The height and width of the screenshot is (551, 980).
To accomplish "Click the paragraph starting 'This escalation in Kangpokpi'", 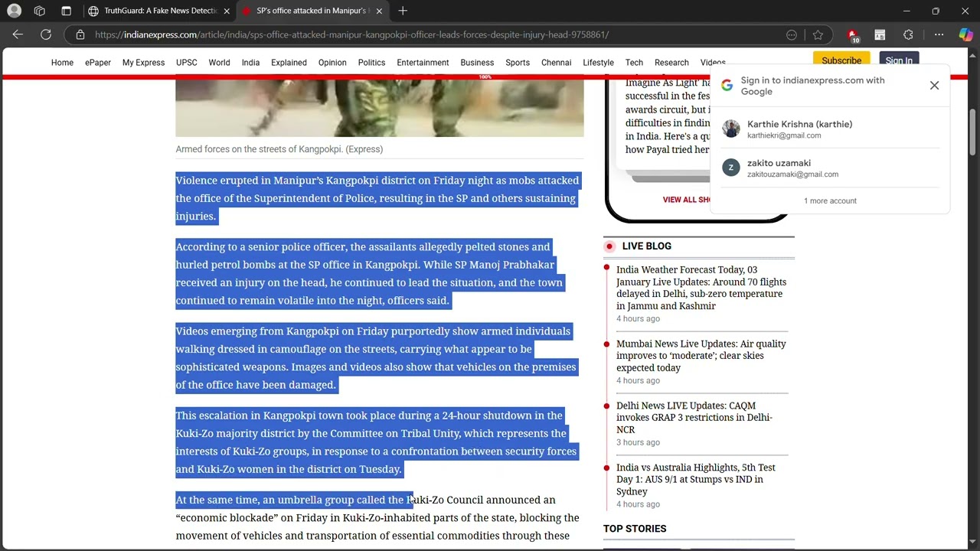I will 376,442.
